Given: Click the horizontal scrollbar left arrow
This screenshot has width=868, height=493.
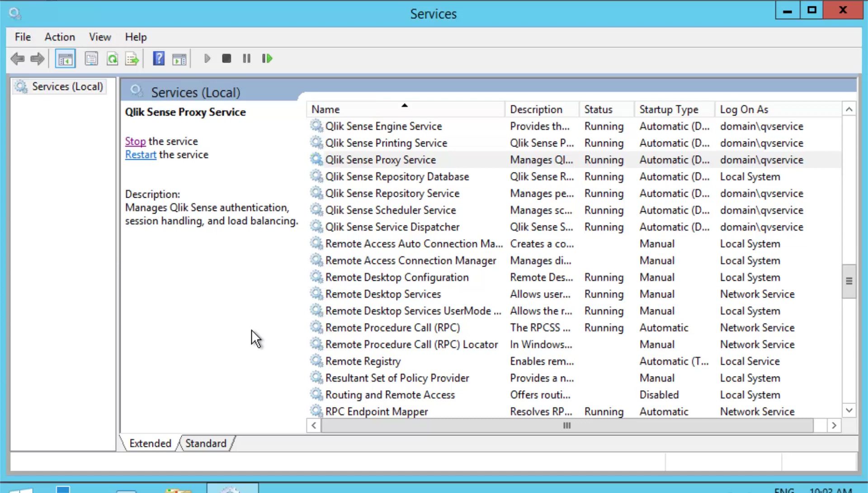Looking at the screenshot, I should [x=314, y=425].
